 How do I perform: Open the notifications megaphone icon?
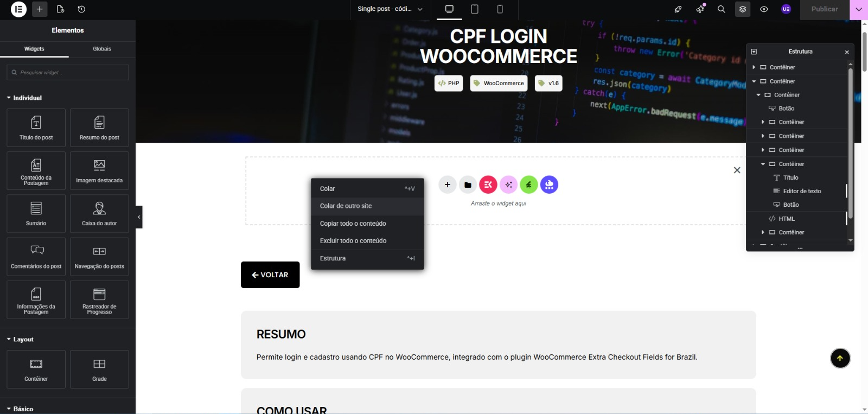(x=700, y=9)
